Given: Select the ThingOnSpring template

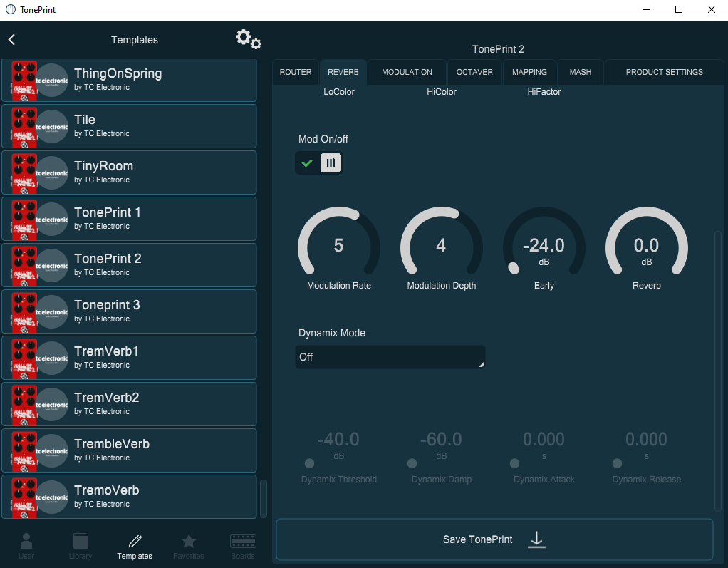Looking at the screenshot, I should point(129,80).
